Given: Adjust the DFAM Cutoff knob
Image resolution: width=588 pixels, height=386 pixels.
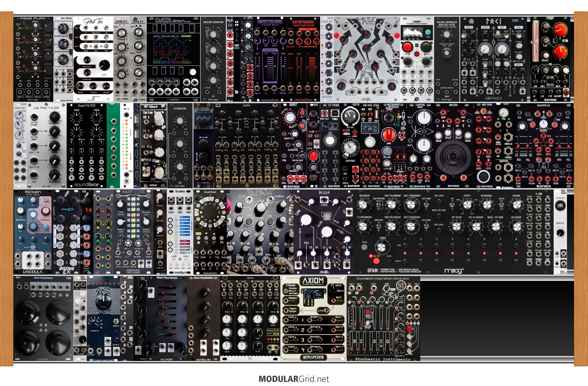Looking at the screenshot, I should pos(467,205).
